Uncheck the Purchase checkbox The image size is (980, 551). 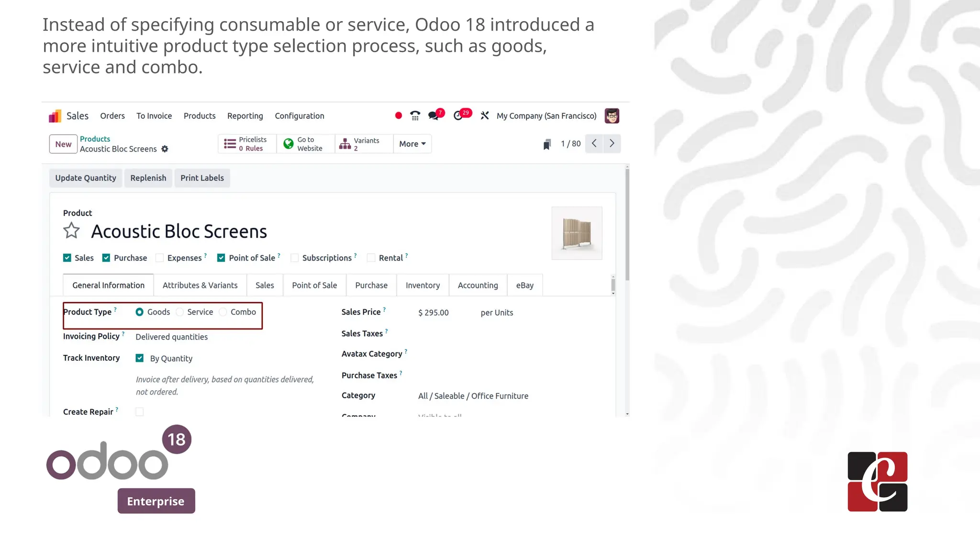106,258
